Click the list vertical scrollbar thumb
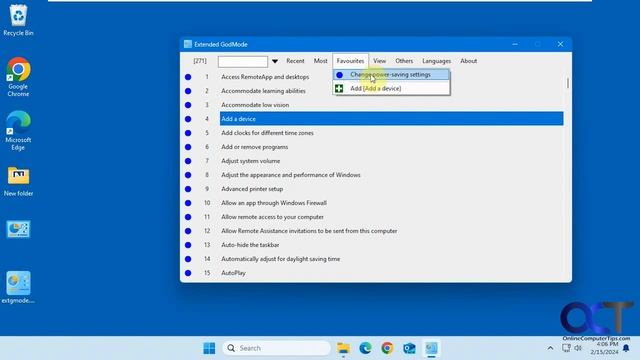This screenshot has width=640, height=360. [567, 83]
